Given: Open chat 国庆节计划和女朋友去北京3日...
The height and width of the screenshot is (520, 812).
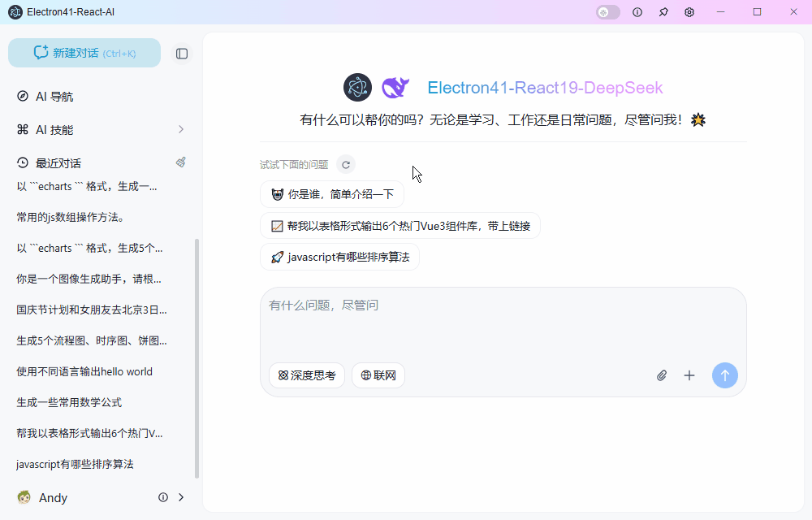Looking at the screenshot, I should pyautogui.click(x=91, y=310).
